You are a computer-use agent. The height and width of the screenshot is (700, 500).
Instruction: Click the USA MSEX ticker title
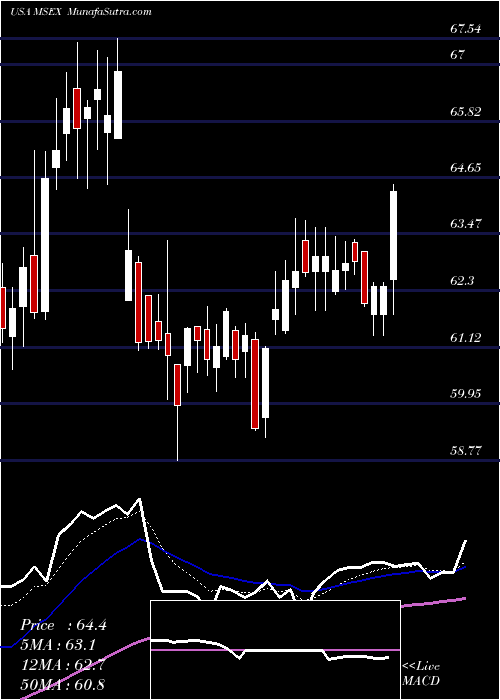37,12
